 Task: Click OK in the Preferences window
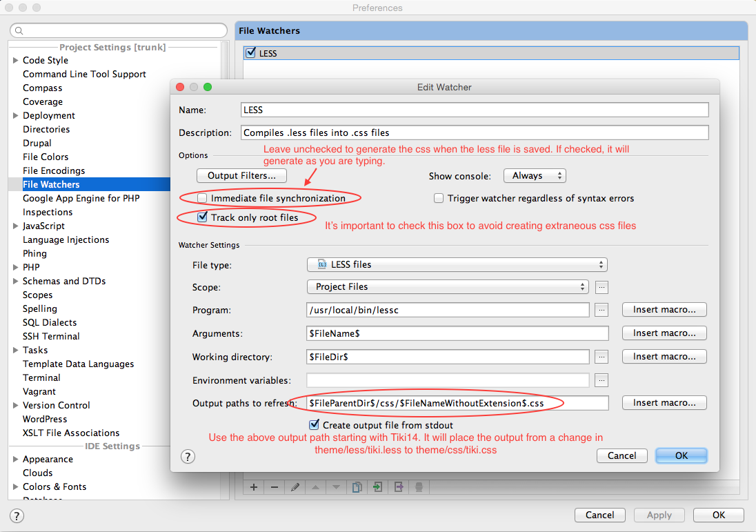coord(718,515)
